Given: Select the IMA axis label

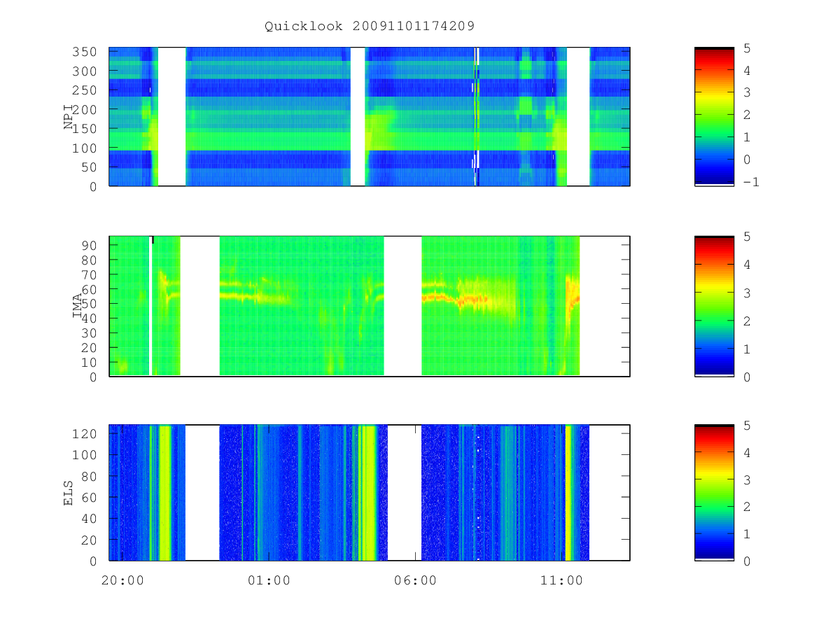Looking at the screenshot, I should pyautogui.click(x=77, y=307).
